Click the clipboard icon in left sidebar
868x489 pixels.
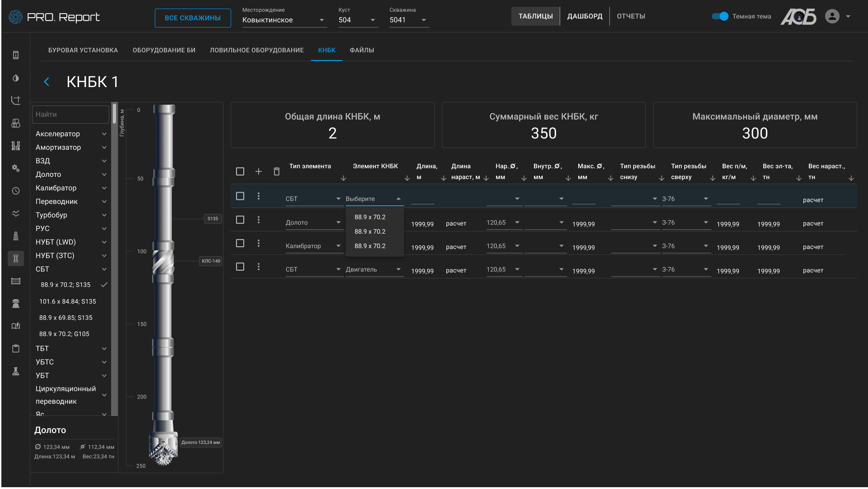(x=16, y=348)
